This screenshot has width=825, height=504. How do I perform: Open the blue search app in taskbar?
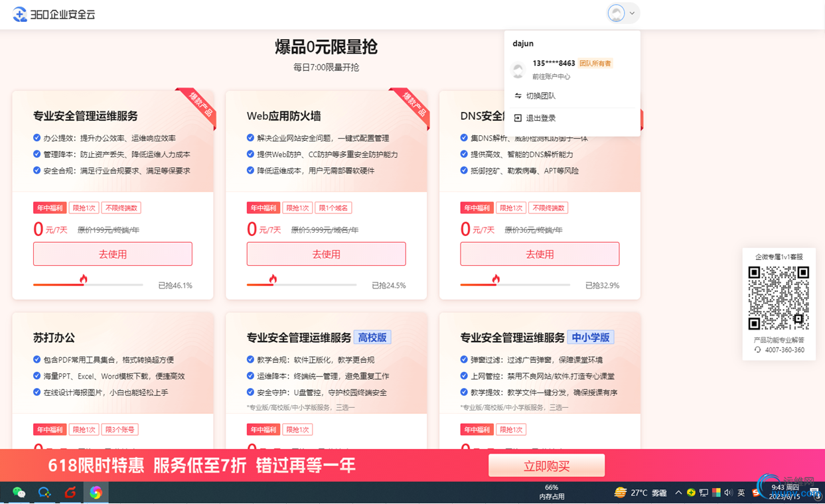[44, 493]
